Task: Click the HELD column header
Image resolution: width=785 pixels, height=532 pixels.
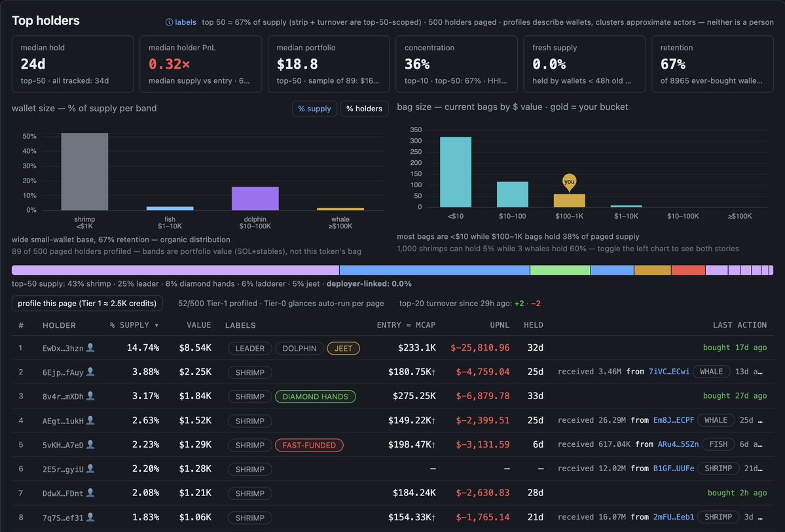Action: tap(534, 325)
